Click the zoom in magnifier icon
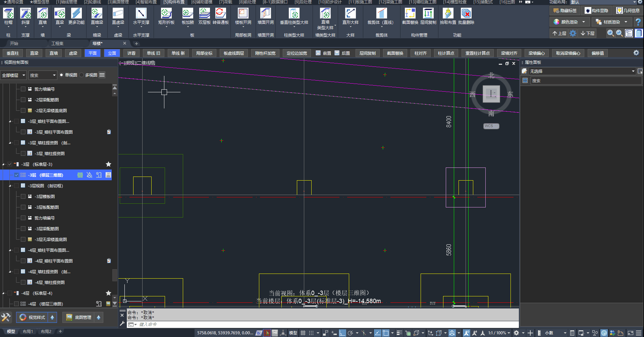 (x=610, y=33)
